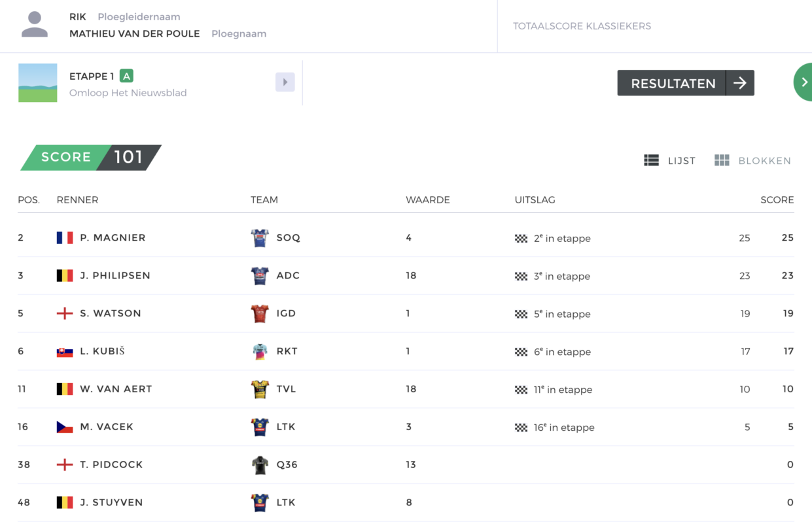
Task: Click the user profile avatar icon
Action: coord(35,25)
